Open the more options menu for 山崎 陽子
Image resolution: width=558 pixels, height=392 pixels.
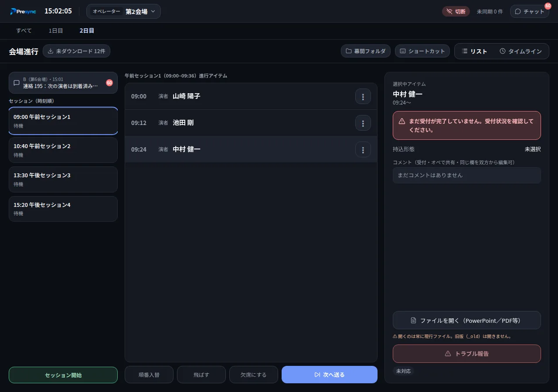[x=363, y=96]
